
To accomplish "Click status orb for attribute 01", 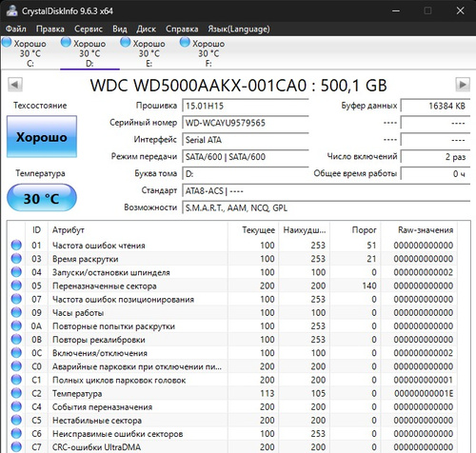I will 16,245.
